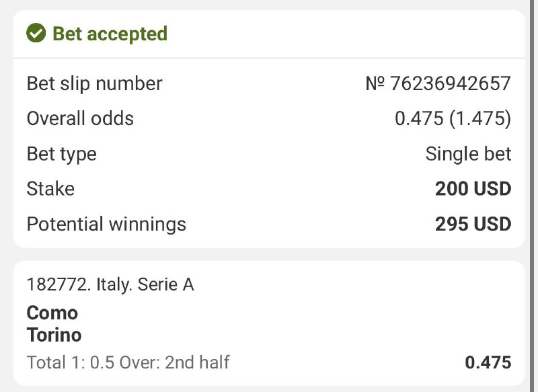
Task: Select the 'Bet type' label
Action: point(61,154)
